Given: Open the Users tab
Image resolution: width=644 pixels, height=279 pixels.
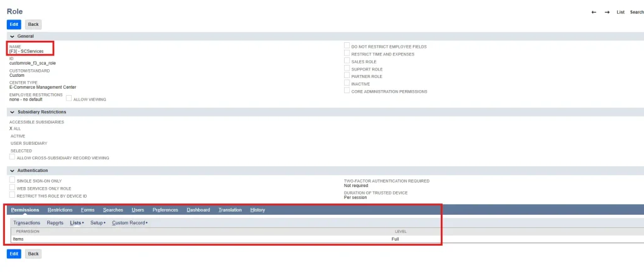Looking at the screenshot, I should (x=138, y=210).
